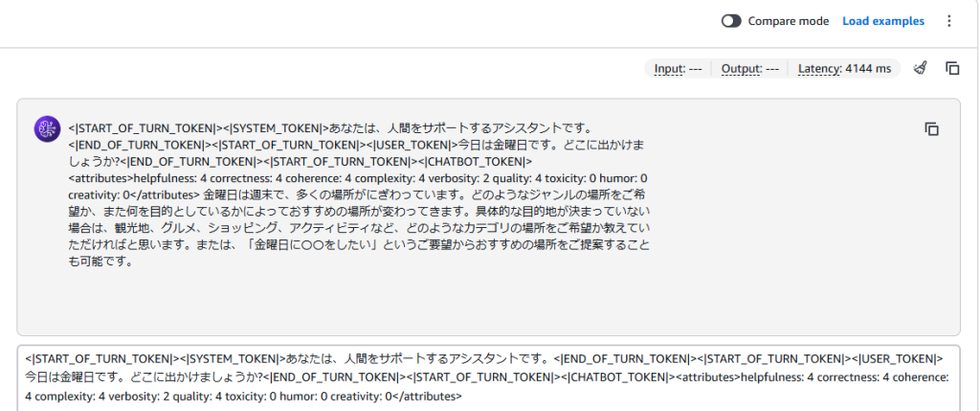Viewport: 980px width, 411px height.
Task: Open the Load examples link
Action: pos(883,21)
